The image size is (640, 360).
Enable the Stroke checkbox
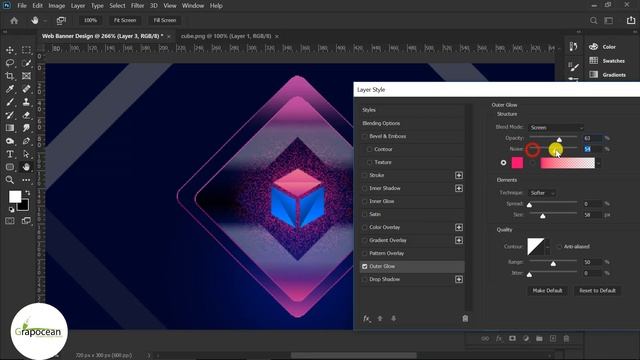(x=364, y=175)
